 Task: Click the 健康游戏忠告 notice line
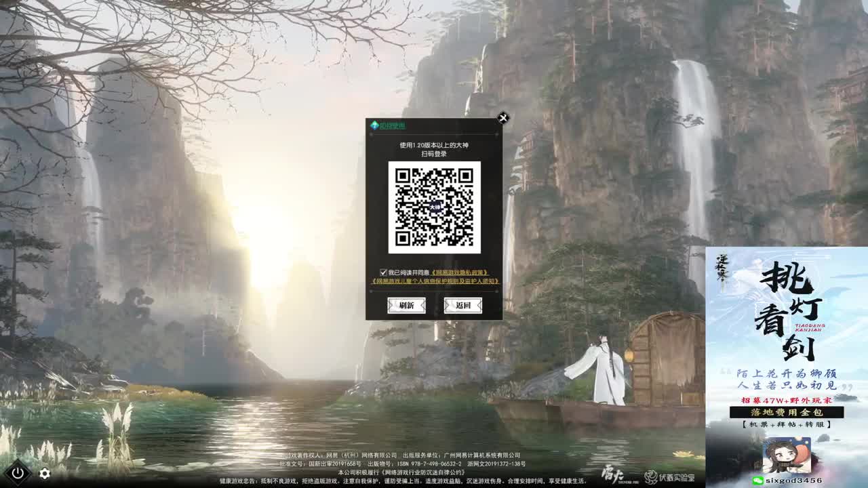click(x=403, y=481)
